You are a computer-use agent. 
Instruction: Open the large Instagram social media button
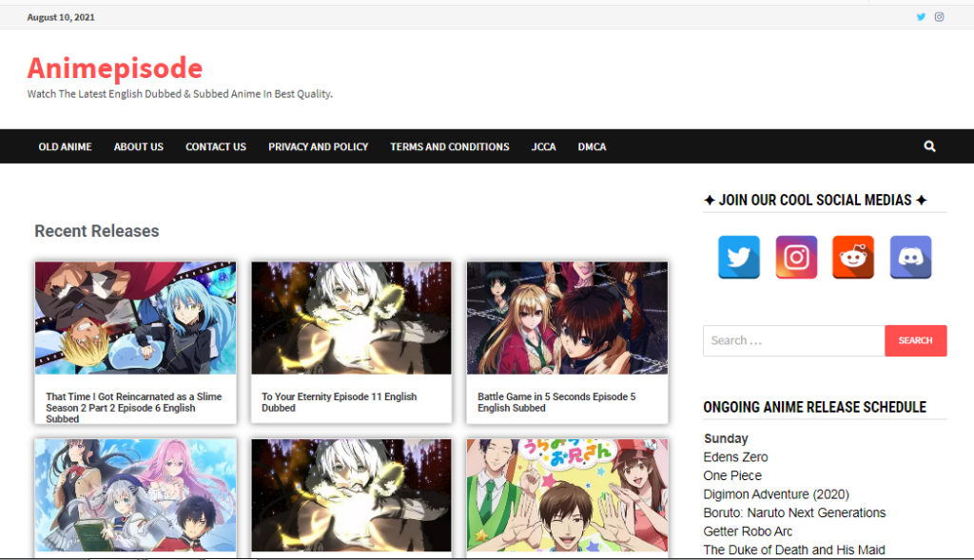(x=796, y=257)
